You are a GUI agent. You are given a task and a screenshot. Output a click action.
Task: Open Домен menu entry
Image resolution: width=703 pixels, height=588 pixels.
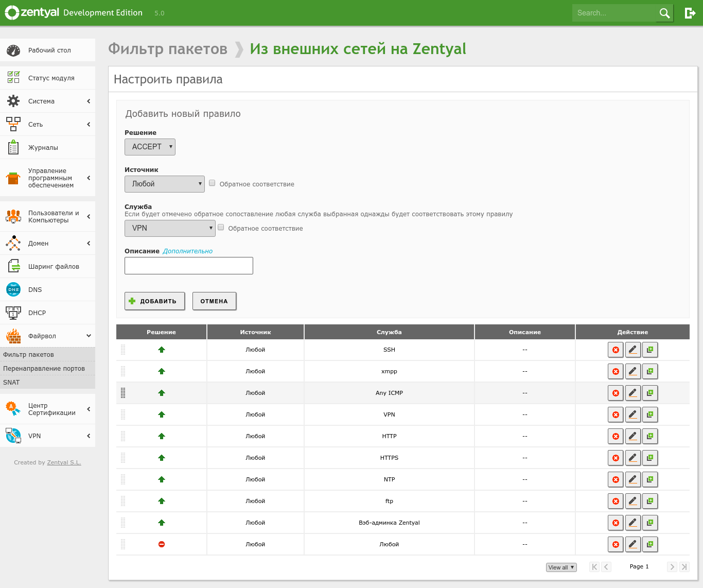tap(47, 243)
